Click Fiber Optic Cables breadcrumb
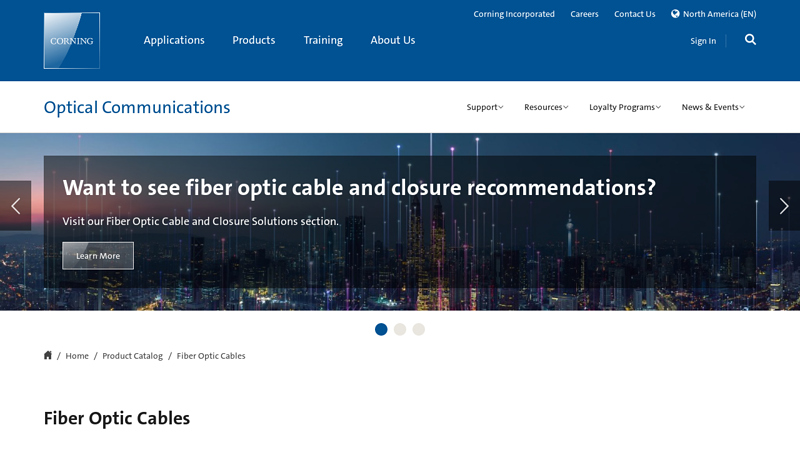Screen dimensions: 800x450 pos(211,356)
